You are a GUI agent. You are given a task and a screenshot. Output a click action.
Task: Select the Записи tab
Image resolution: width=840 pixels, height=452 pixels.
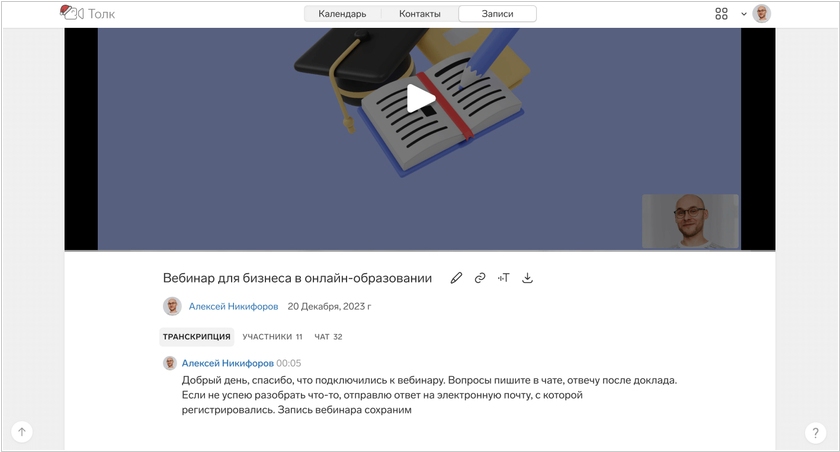click(x=497, y=14)
